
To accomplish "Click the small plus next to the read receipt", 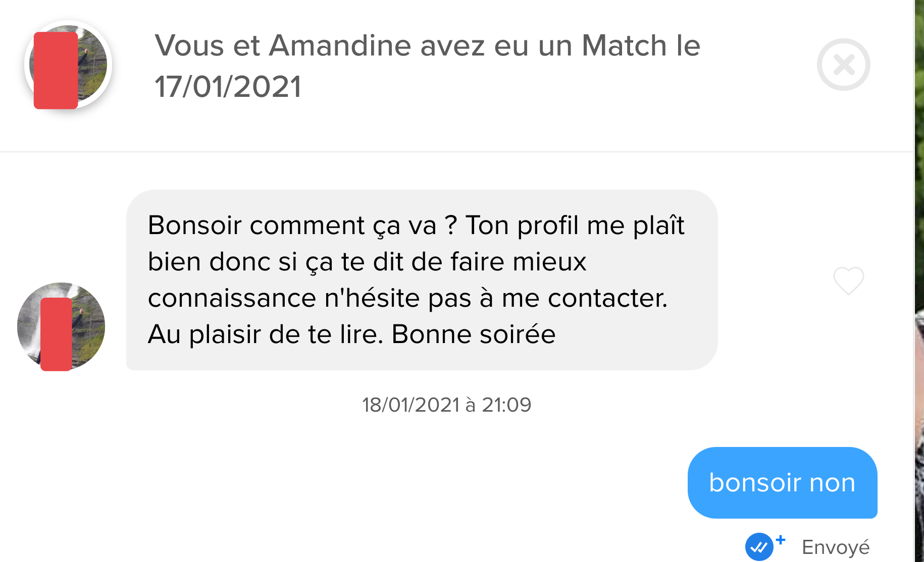I will [x=781, y=540].
